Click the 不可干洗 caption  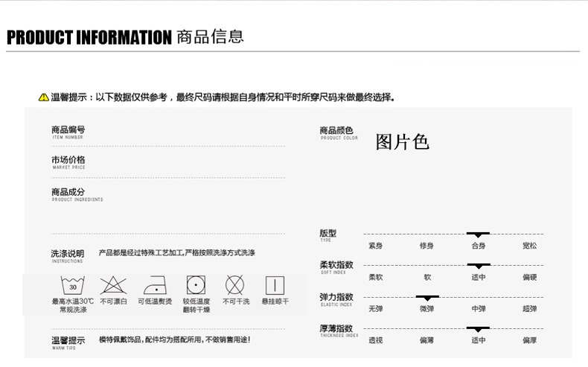click(x=236, y=301)
